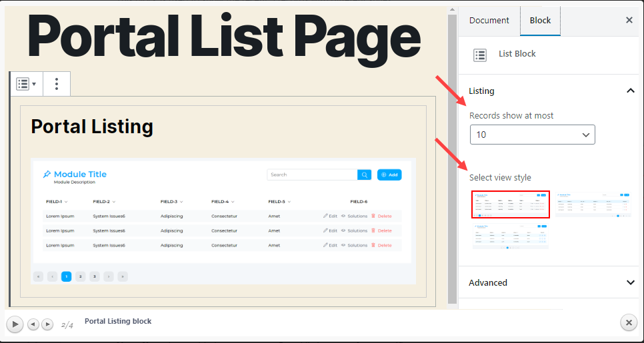
Task: Select the second view style thumbnail
Action: 593,204
